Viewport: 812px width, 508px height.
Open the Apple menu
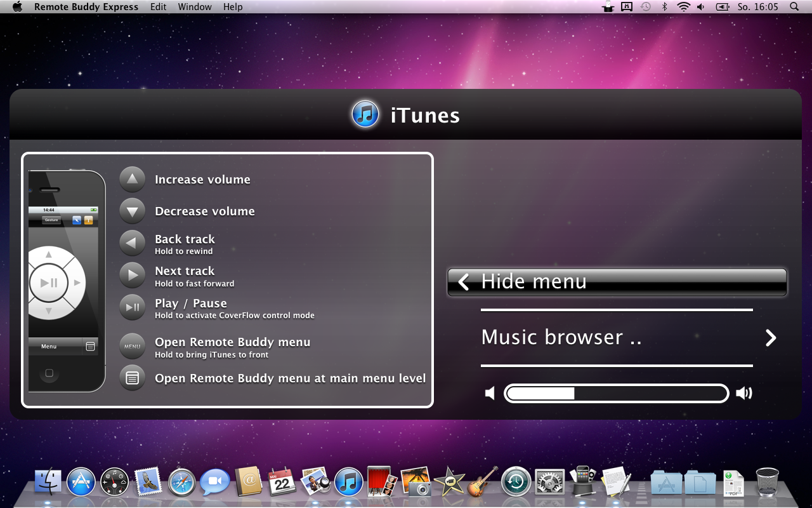pyautogui.click(x=17, y=7)
